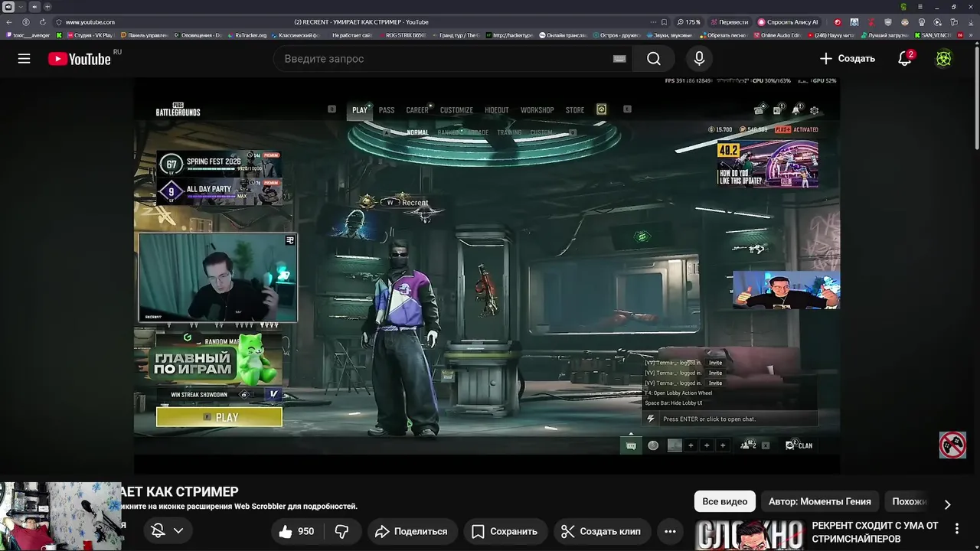This screenshot has height=551, width=980.
Task: Open the CUSTOMIZE tab in PUBG lobby
Action: click(x=456, y=110)
